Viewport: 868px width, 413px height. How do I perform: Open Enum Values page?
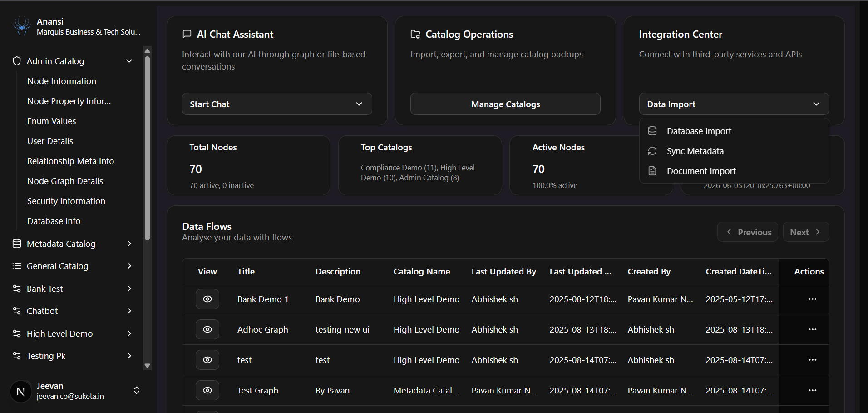52,121
